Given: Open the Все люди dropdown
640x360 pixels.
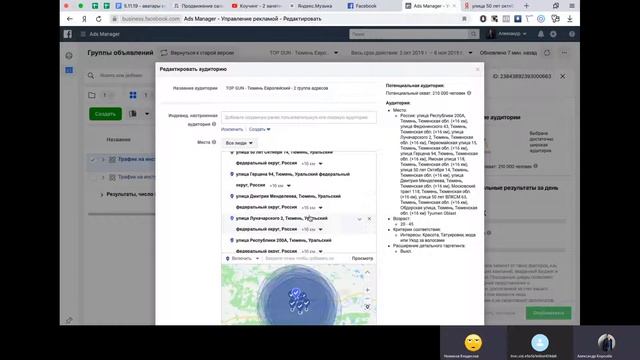Looking at the screenshot, I should click(x=239, y=143).
